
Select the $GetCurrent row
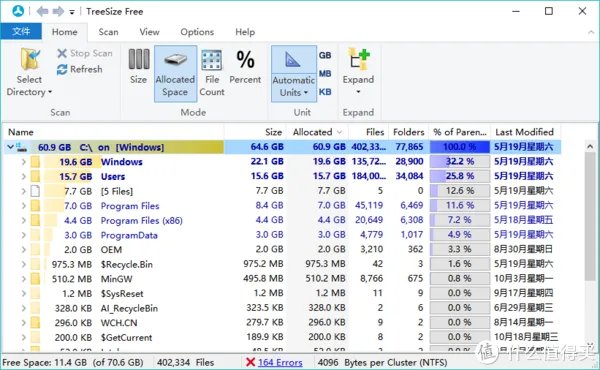[282, 337]
